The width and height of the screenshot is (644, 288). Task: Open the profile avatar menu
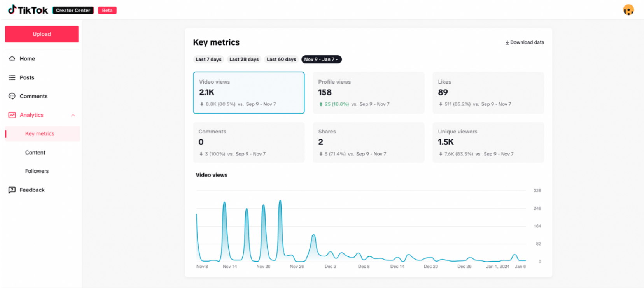coord(628,10)
